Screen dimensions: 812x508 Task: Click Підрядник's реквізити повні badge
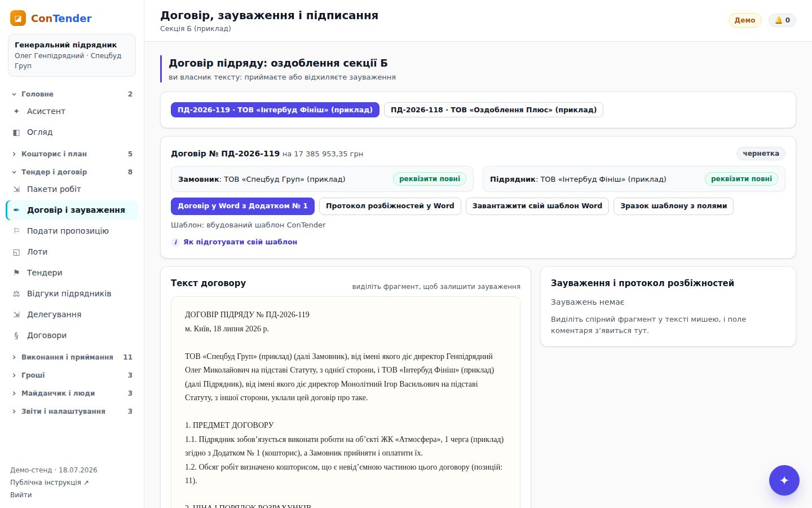tap(742, 179)
